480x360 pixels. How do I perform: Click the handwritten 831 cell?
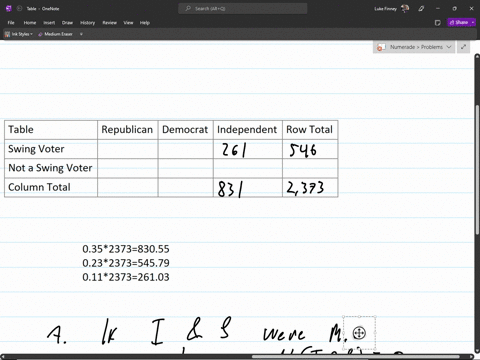click(247, 188)
